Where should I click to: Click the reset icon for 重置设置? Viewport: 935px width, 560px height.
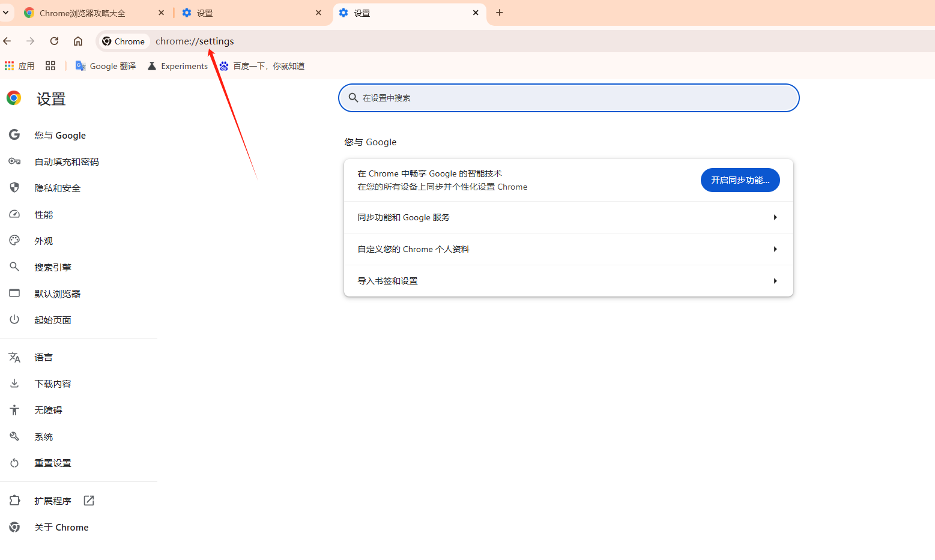[x=14, y=463]
